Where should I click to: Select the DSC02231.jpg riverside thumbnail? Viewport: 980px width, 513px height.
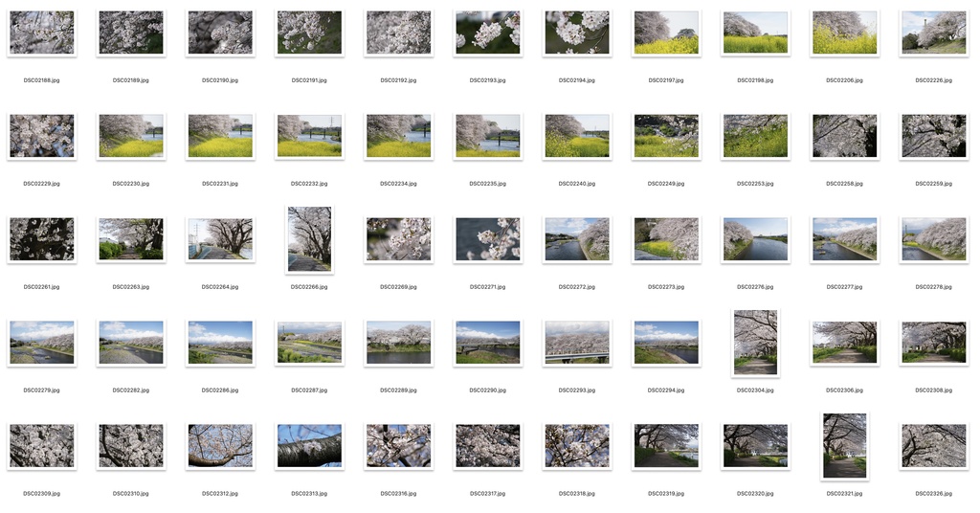pyautogui.click(x=220, y=136)
